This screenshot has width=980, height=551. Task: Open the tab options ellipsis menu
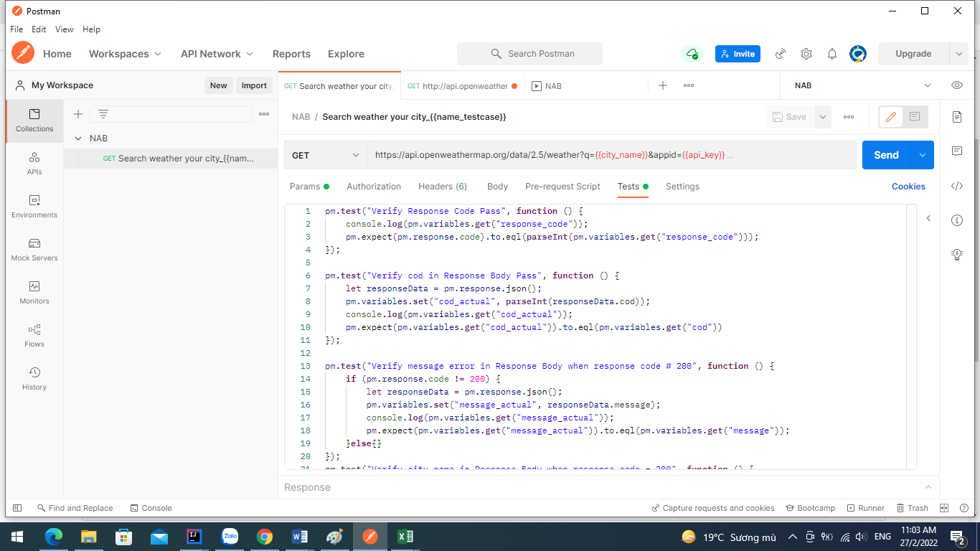coord(689,85)
